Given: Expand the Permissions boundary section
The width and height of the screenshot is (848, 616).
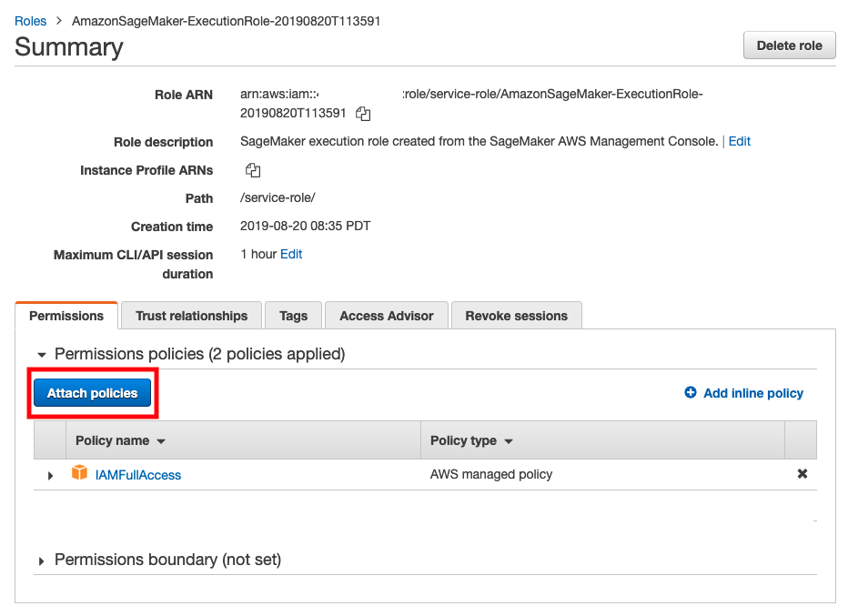Looking at the screenshot, I should pyautogui.click(x=41, y=560).
